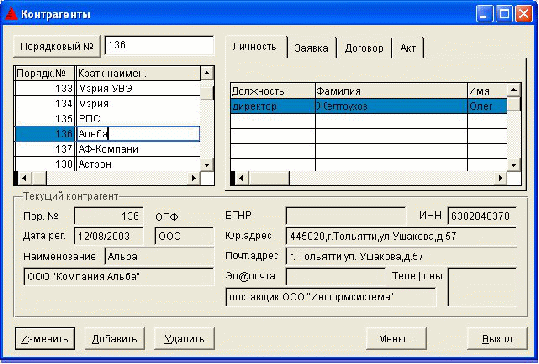Maximize the 'Контрагенты' window
This screenshot has height=364, width=539.
click(504, 14)
